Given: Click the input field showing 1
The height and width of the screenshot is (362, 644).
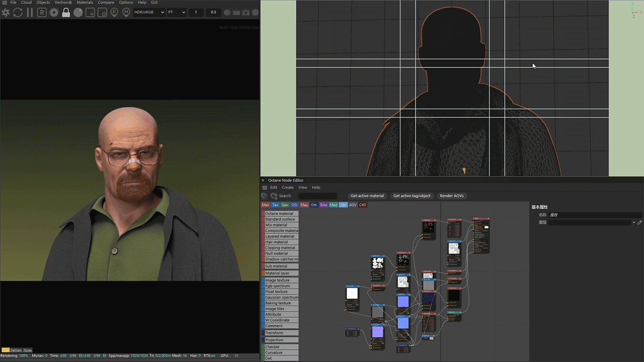Looking at the screenshot, I should pos(196,12).
